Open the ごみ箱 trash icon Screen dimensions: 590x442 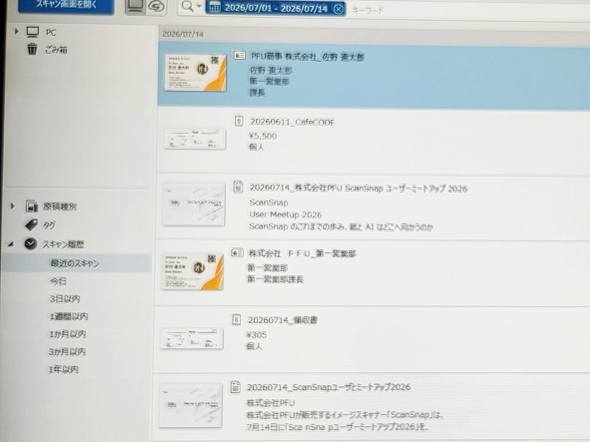tap(32, 49)
